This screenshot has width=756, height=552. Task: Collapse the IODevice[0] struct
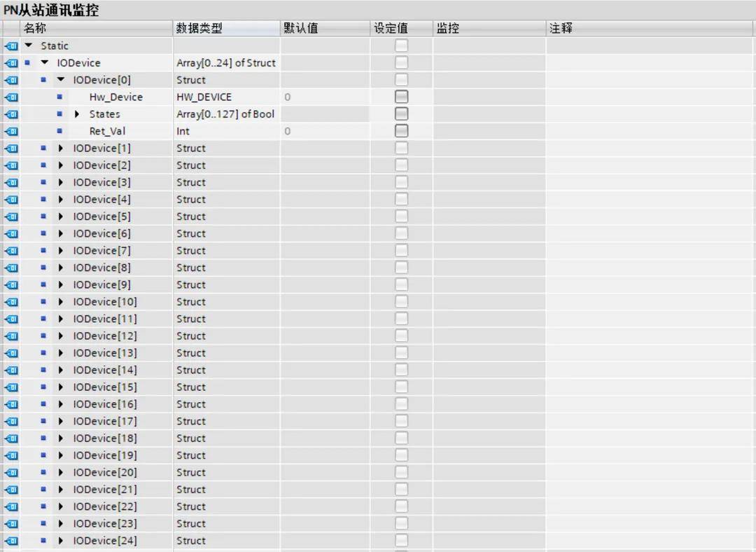61,80
